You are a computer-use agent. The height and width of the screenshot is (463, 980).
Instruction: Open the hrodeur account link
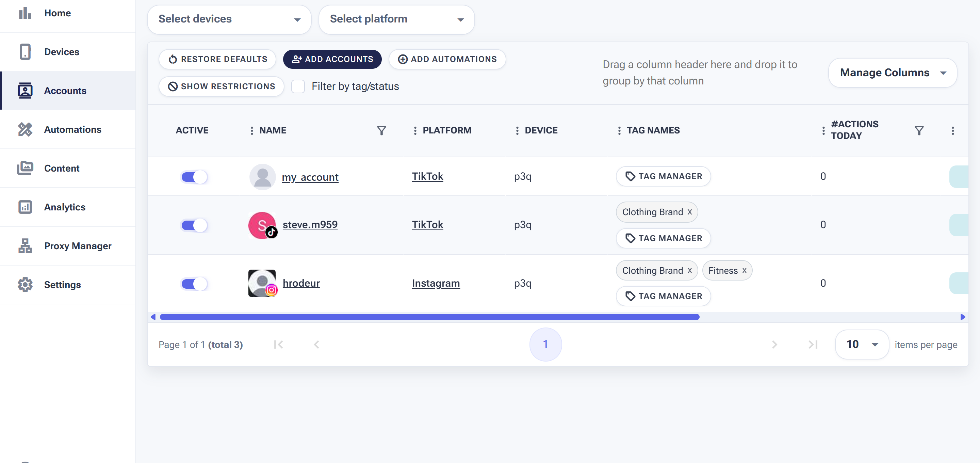click(301, 283)
